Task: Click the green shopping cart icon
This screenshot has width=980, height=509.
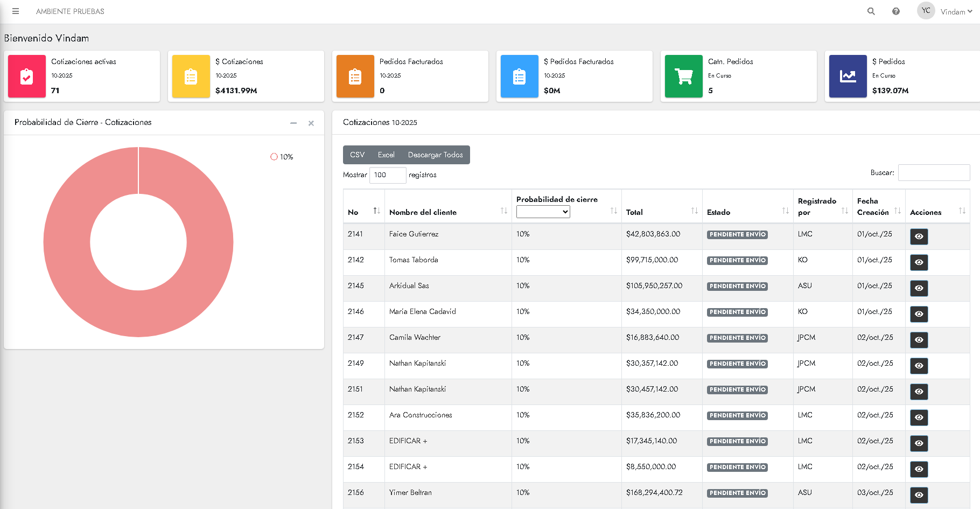Action: (x=683, y=76)
